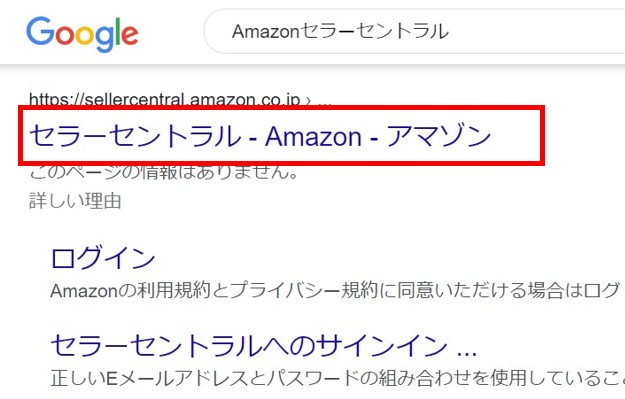Click the snippet このページの情報はありません。
The image size is (625, 399).
(x=164, y=172)
